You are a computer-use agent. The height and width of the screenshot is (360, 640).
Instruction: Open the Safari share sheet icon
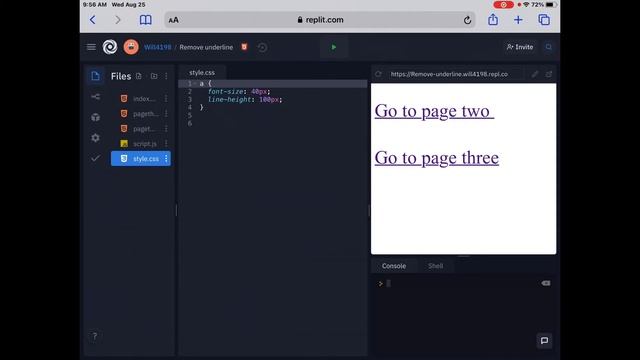(x=493, y=19)
